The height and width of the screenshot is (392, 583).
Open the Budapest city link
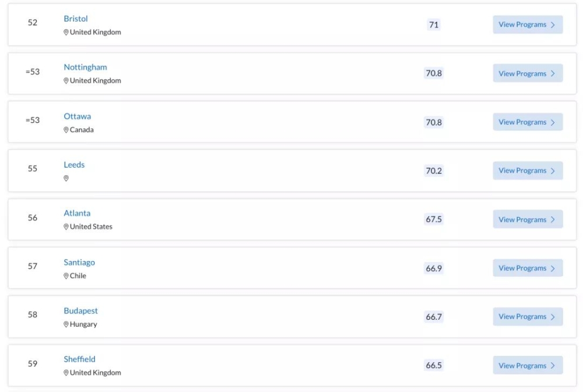(x=80, y=310)
